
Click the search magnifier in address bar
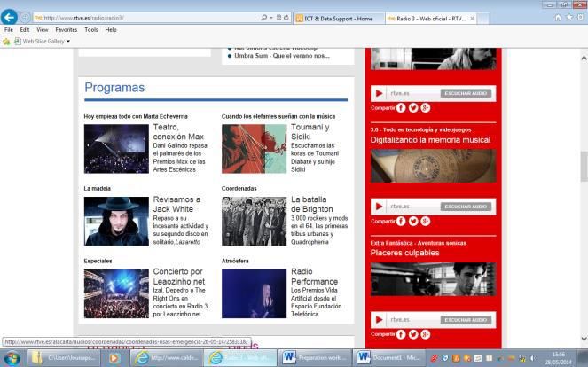click(264, 18)
